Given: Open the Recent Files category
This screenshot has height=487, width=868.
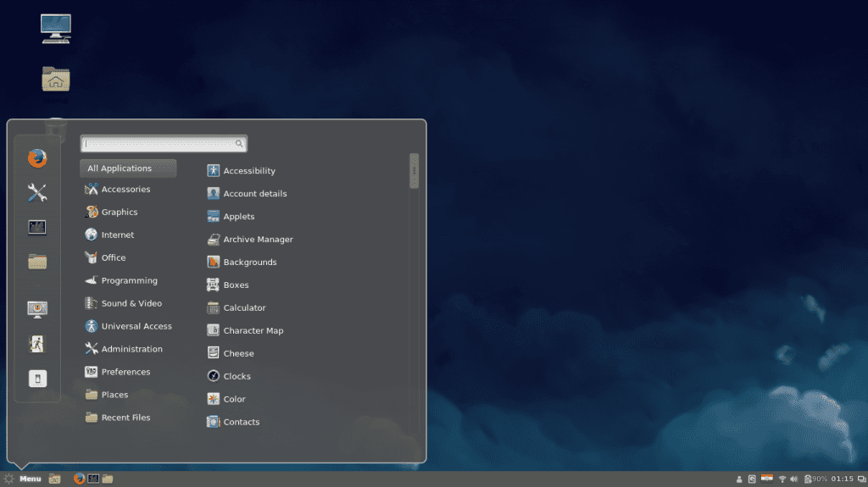Looking at the screenshot, I should coord(125,418).
